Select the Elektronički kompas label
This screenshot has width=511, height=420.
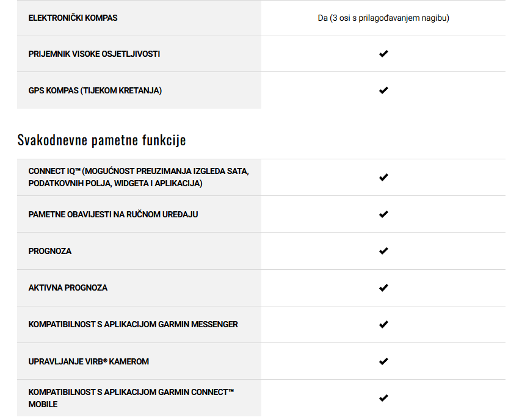click(x=73, y=18)
